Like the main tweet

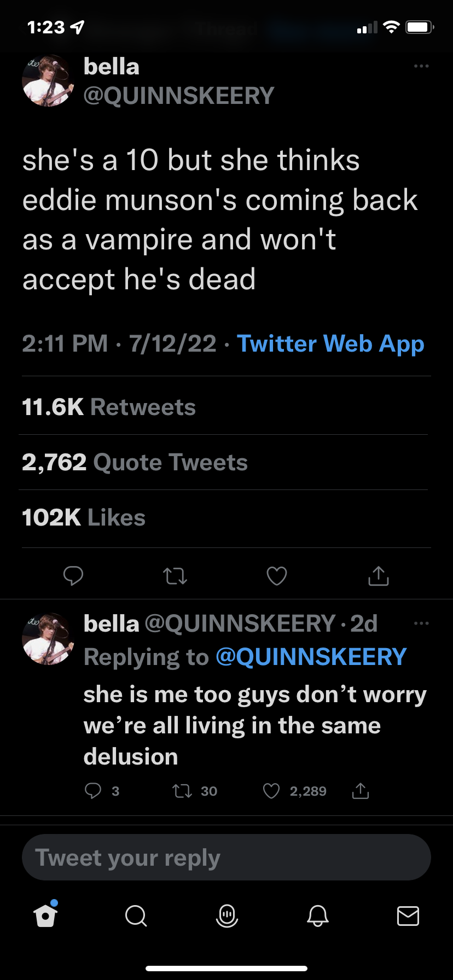tap(276, 575)
